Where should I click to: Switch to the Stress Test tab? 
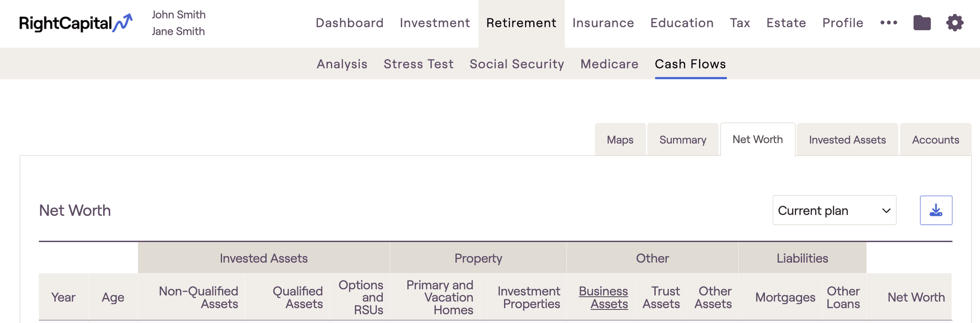click(x=419, y=64)
